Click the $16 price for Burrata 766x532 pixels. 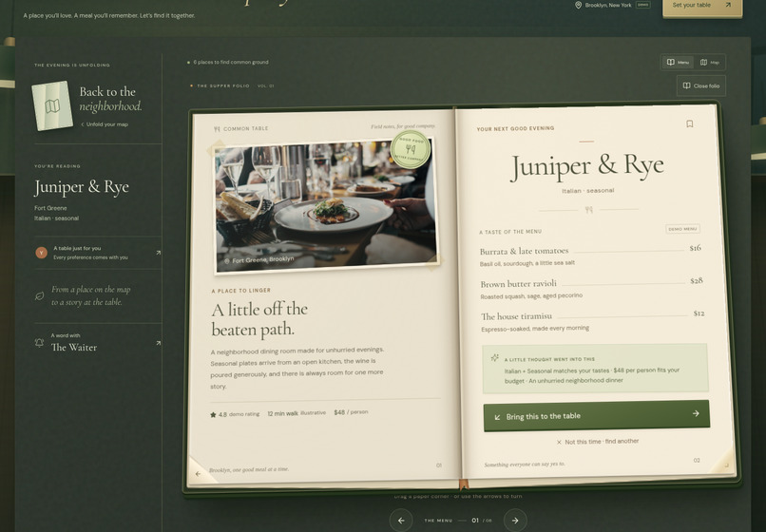coord(695,248)
